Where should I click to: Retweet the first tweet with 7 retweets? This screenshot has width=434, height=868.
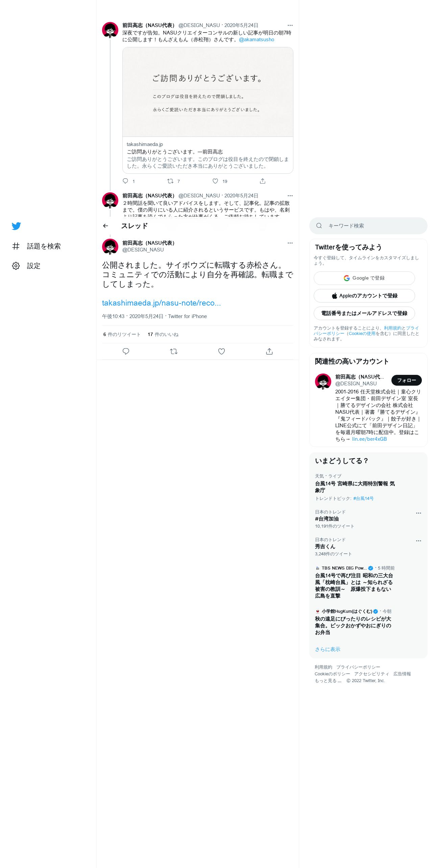click(170, 181)
